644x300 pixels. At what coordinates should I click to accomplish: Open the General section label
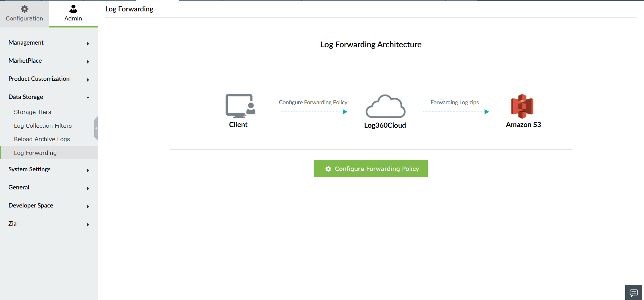[x=19, y=187]
